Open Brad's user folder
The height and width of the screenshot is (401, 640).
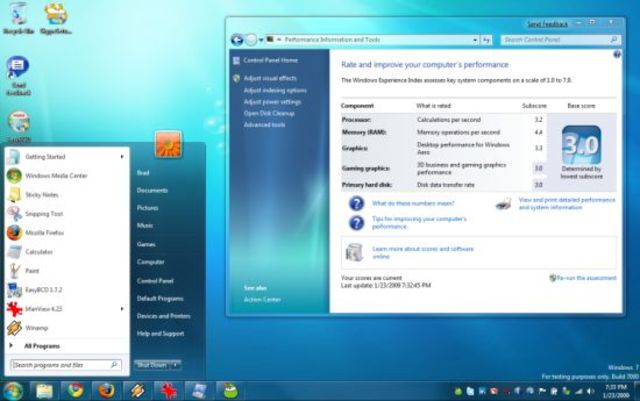coord(143,173)
